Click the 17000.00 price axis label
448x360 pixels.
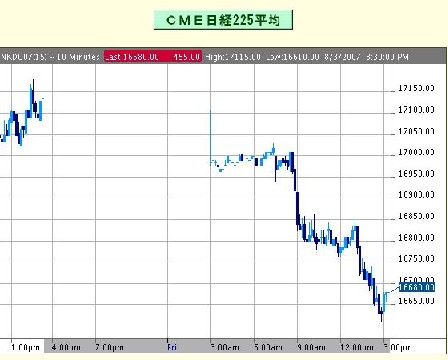416,152
